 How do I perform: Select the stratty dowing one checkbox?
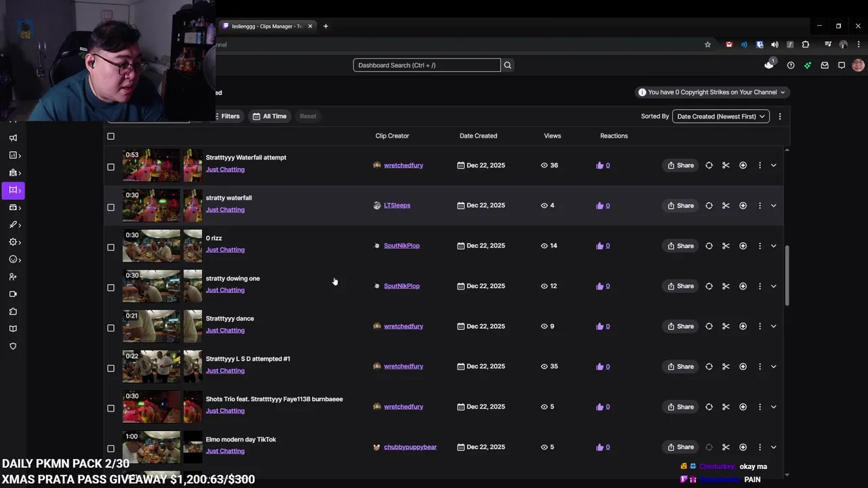pyautogui.click(x=111, y=287)
